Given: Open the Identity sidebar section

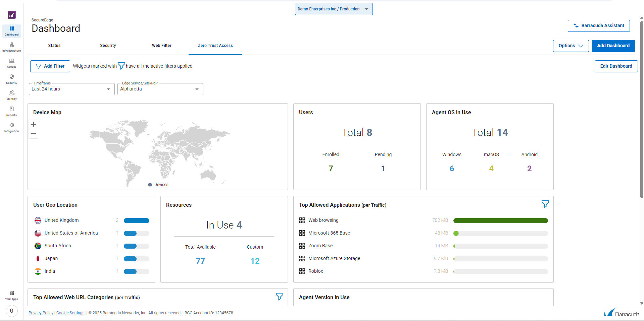Looking at the screenshot, I should tap(11, 95).
